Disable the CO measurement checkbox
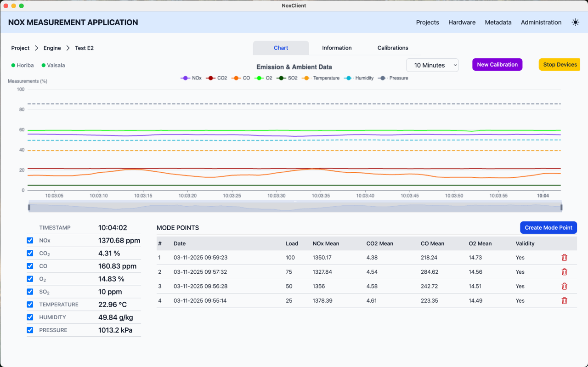 [x=30, y=266]
